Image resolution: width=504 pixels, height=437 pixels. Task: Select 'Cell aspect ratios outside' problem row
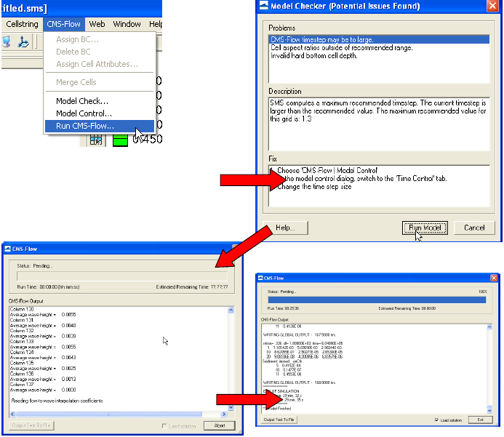click(x=342, y=47)
